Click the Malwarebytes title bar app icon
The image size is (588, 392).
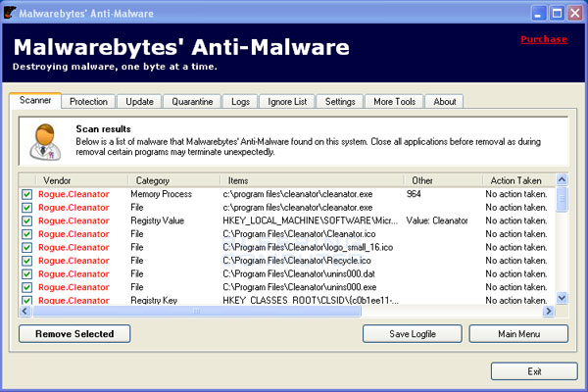[10, 13]
